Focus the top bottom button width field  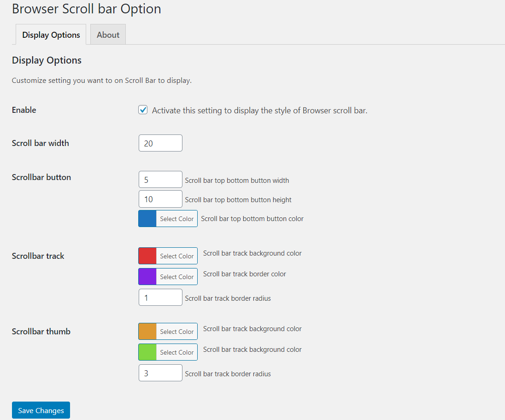click(x=160, y=180)
